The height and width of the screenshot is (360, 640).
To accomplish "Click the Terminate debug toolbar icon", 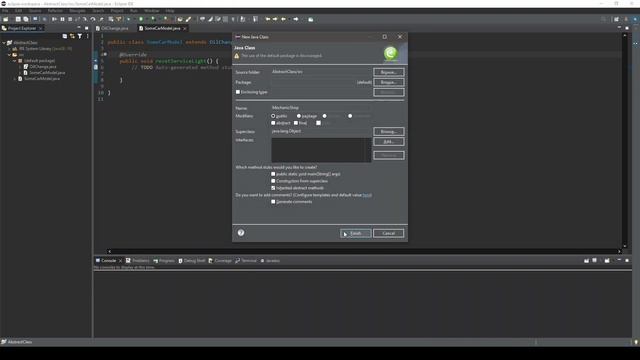I will pyautogui.click(x=70, y=19).
